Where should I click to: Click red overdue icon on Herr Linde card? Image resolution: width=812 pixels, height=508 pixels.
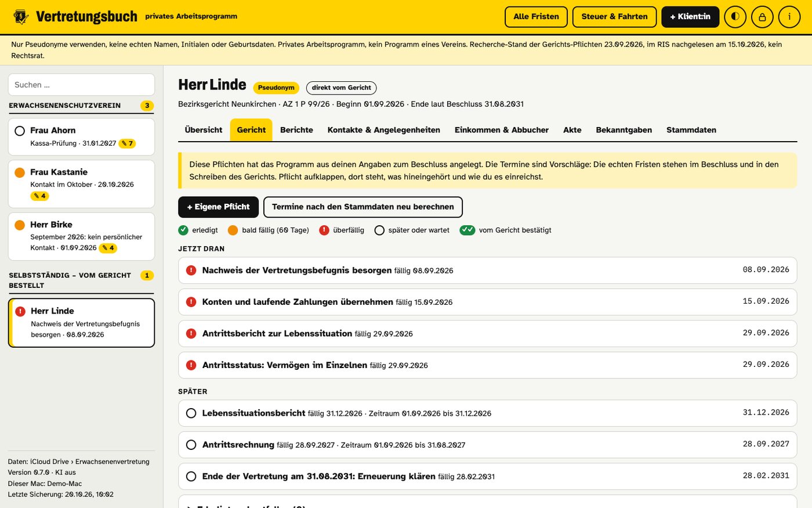coord(20,311)
